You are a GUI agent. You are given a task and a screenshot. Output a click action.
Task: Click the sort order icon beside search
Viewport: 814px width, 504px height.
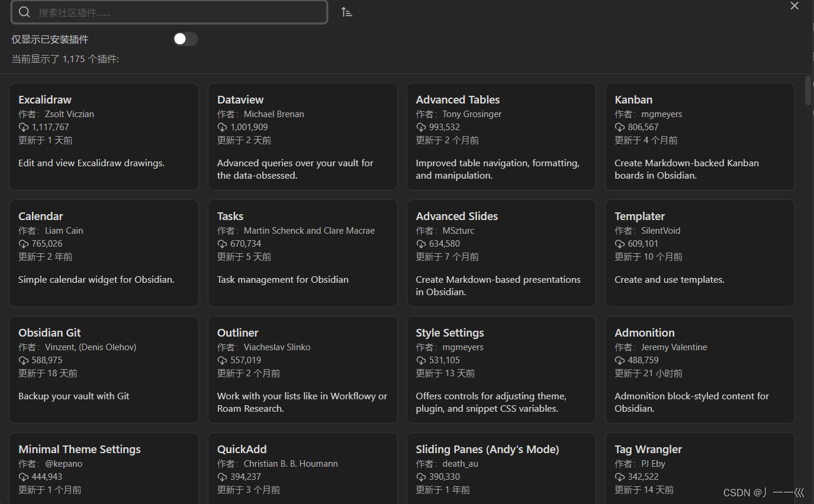347,12
